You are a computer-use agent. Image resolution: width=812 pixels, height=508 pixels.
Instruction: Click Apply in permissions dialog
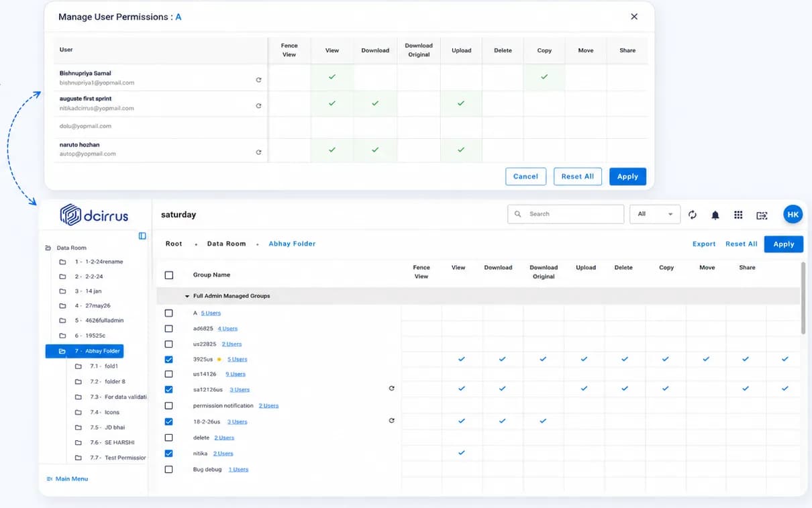627,176
